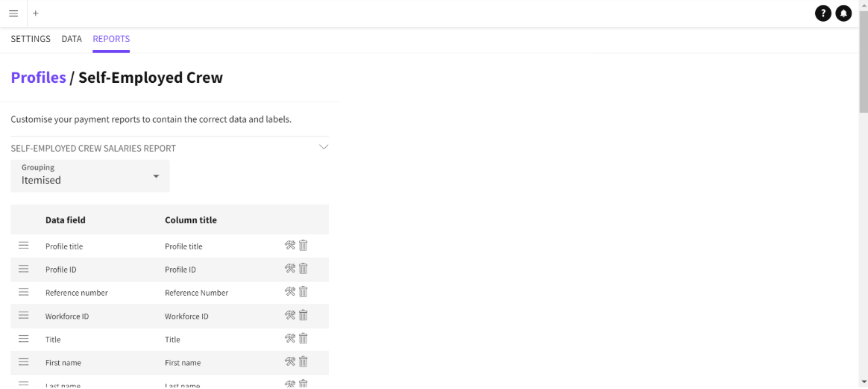Open the hamburger main menu

click(x=13, y=13)
